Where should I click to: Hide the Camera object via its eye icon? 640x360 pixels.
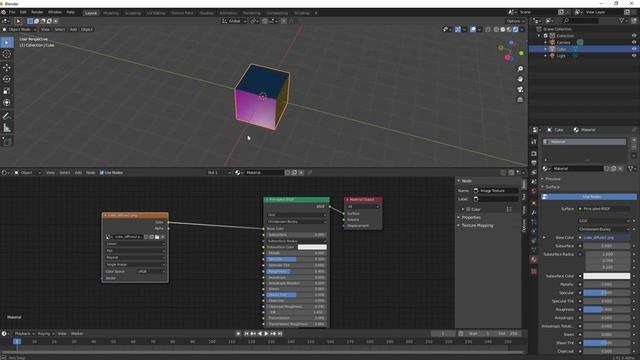[x=634, y=42]
